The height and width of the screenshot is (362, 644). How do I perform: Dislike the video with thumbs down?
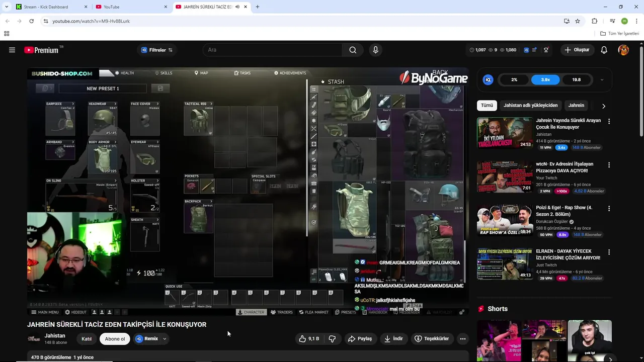click(x=333, y=339)
